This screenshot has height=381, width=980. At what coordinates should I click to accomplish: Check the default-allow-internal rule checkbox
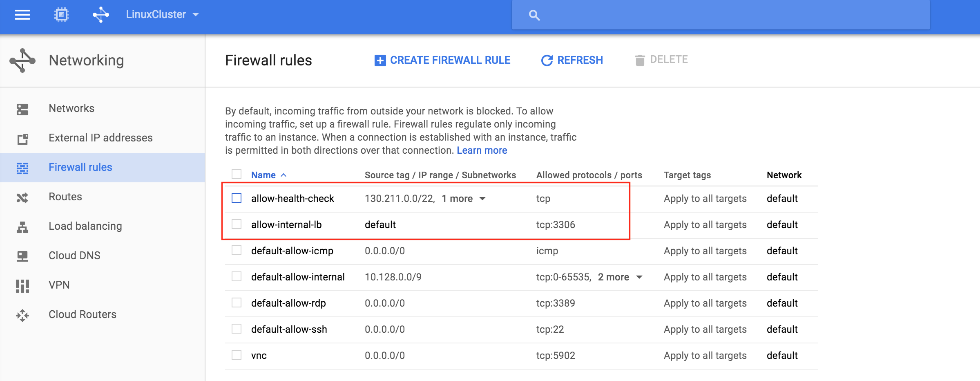tap(237, 276)
